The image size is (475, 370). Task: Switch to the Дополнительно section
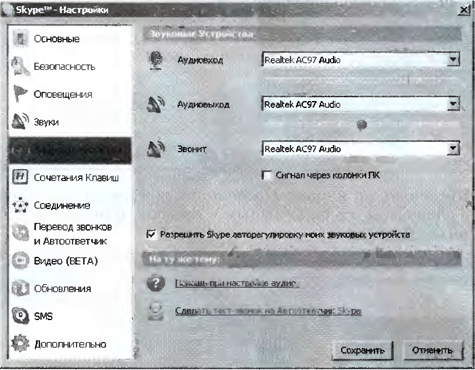[x=70, y=344]
